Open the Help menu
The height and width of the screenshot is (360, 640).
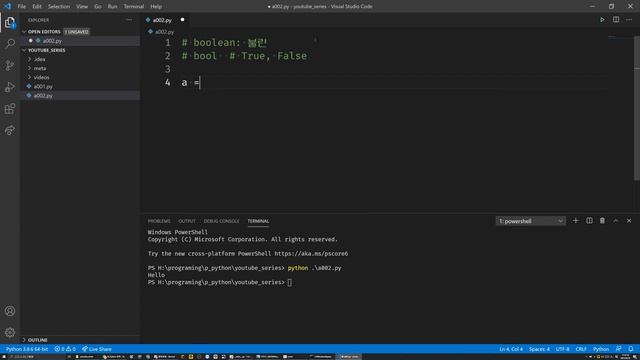[x=156, y=7]
